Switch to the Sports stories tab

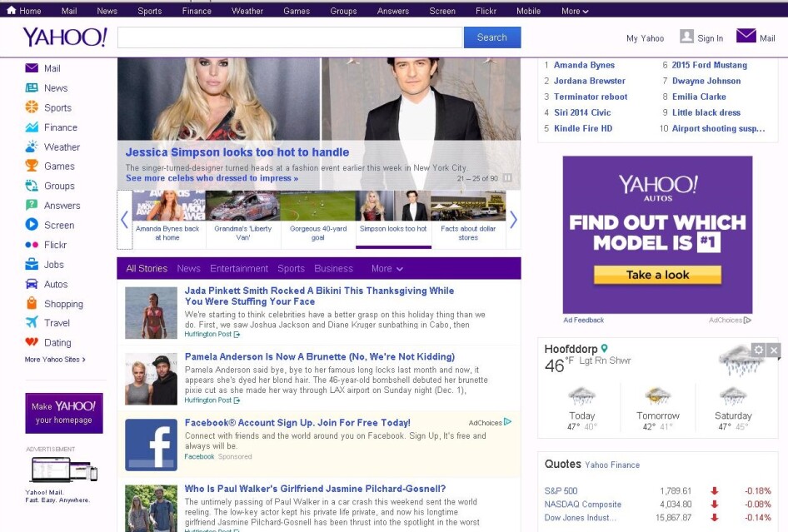291,269
